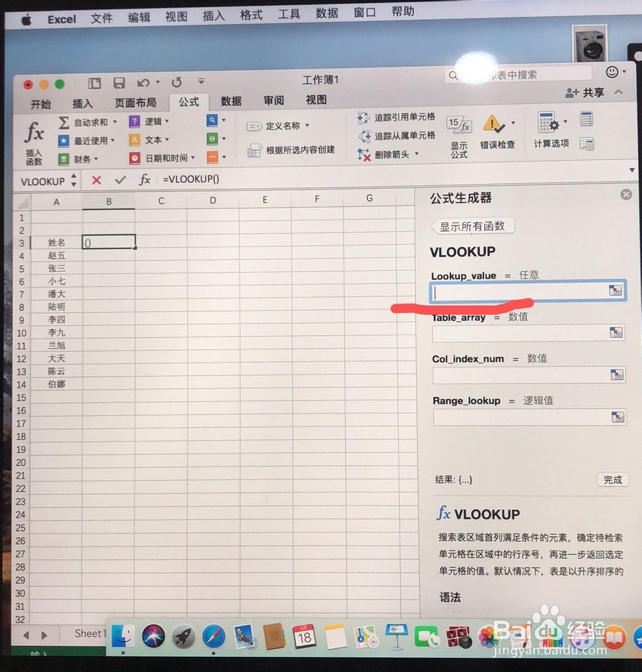The height and width of the screenshot is (672, 642).
Task: Click range selector for Table_array field
Action: tap(616, 332)
